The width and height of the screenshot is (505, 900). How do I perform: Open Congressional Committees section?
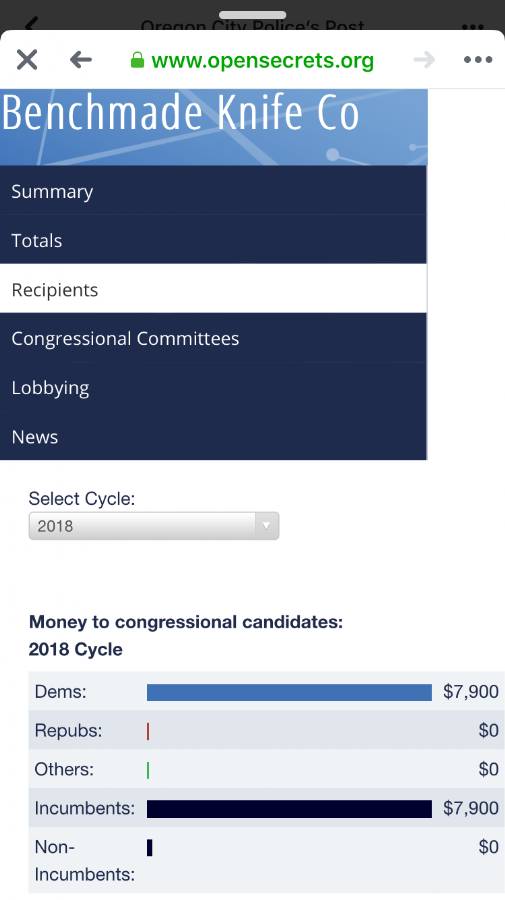pos(213,339)
